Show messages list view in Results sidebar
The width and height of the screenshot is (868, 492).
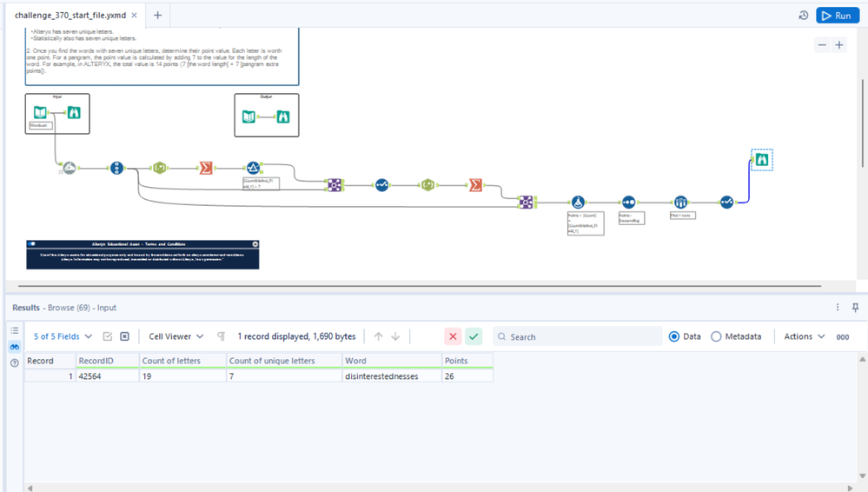(x=15, y=330)
